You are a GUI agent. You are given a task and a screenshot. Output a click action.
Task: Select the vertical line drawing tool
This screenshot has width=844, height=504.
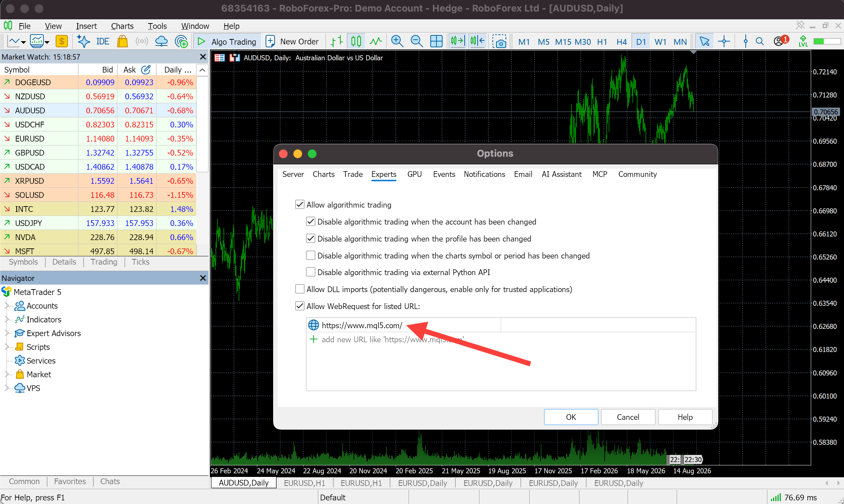745,42
